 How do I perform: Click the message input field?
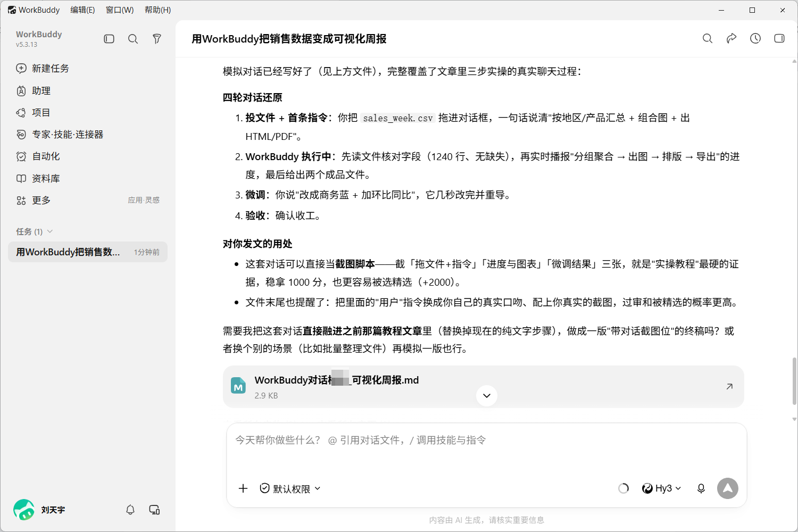pos(487,440)
